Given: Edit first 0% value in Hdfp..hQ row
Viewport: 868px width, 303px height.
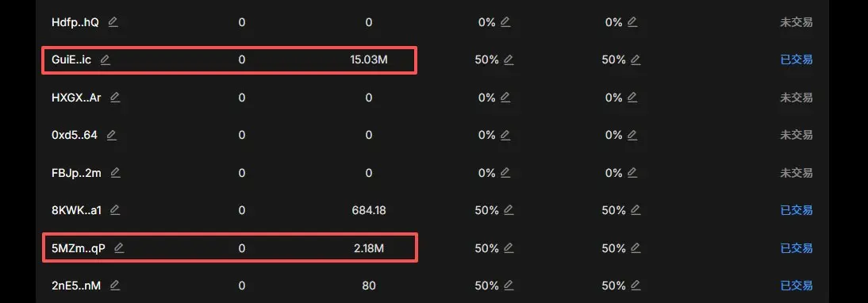Looking at the screenshot, I should 505,22.
